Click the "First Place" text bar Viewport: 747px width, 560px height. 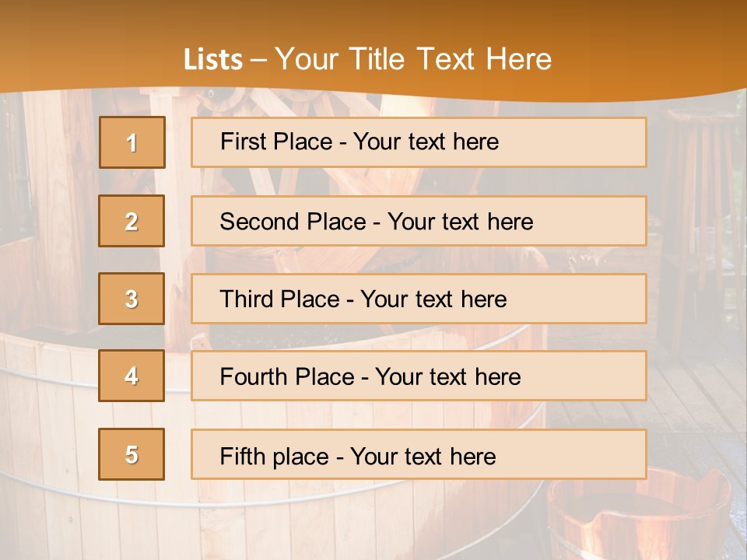(419, 142)
